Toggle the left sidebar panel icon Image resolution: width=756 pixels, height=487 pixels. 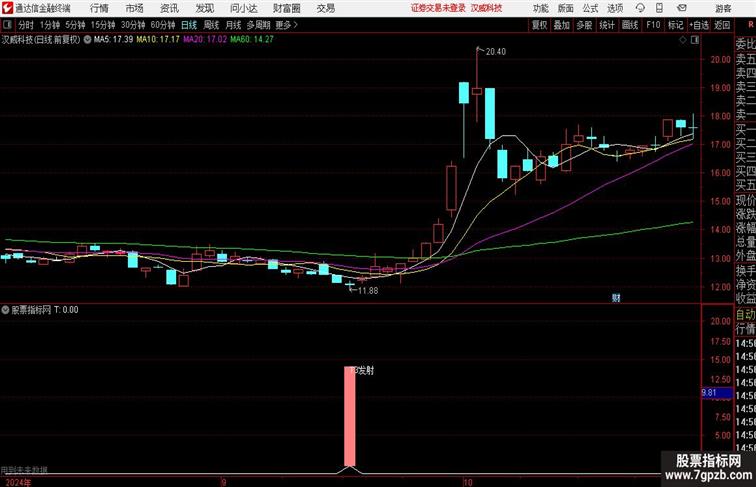click(x=7, y=25)
